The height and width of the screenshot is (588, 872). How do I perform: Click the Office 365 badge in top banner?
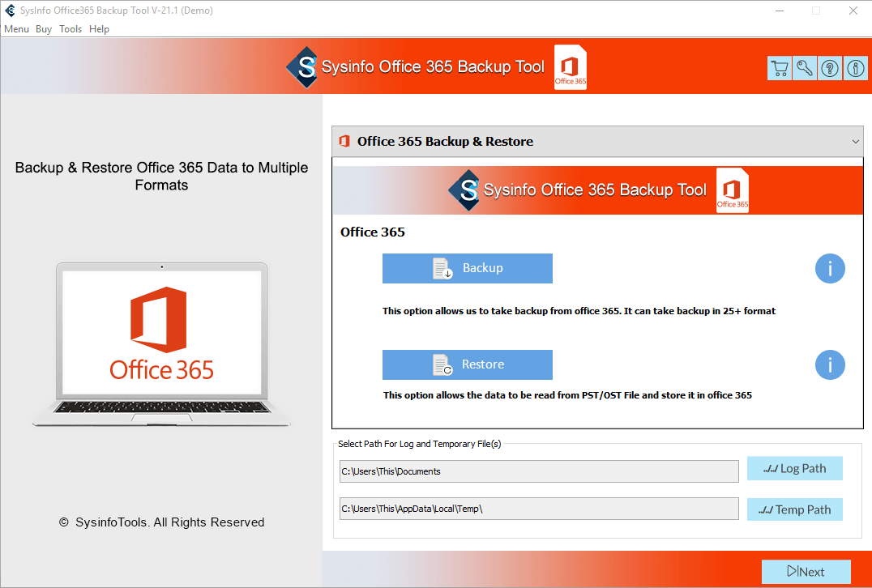pos(571,67)
